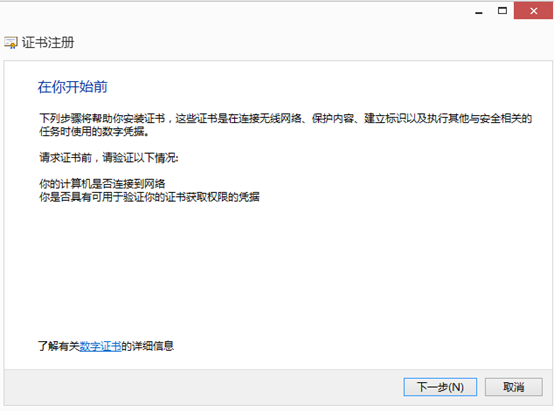The image size is (554, 411).
Task: Click the certificate enrollment icon in the title
Action: coord(11,42)
